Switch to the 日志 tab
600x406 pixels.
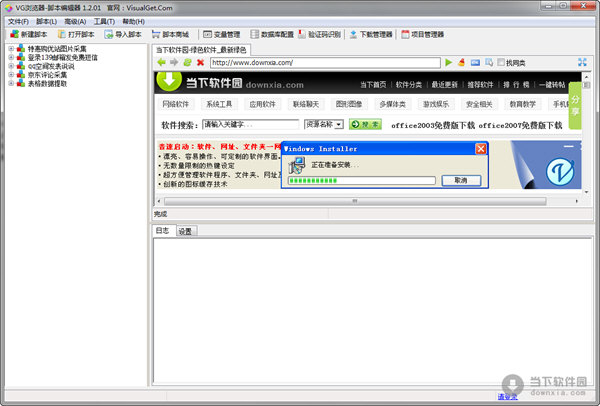coord(163,230)
